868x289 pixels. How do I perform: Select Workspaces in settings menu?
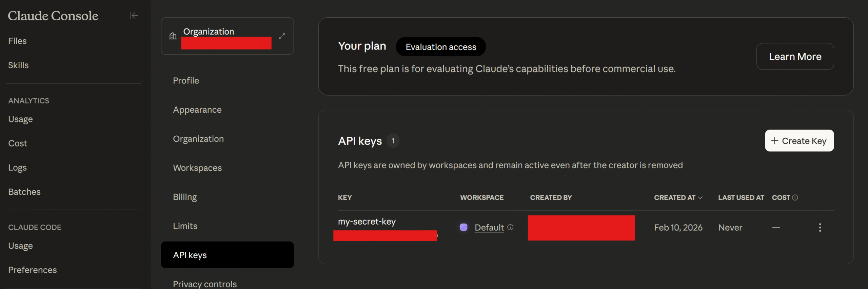click(197, 168)
